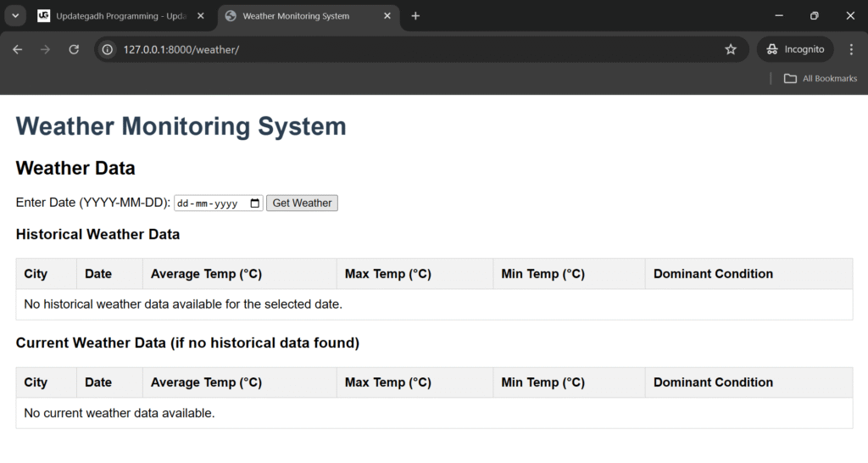
Task: Open a new browser tab
Action: coord(415,16)
